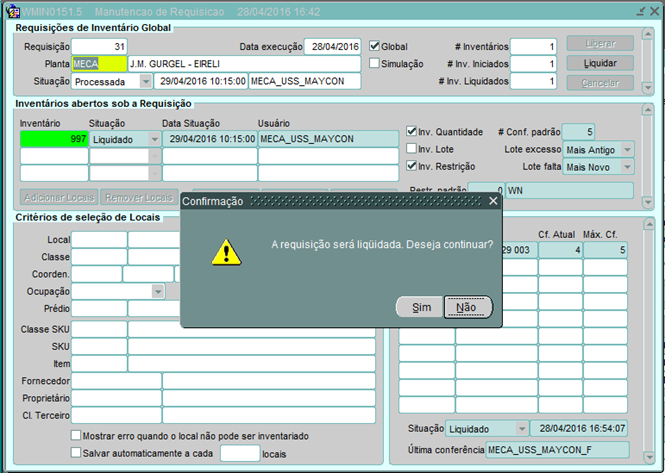Uncheck the Inv. Quantidade checkbox
665x473 pixels.
point(412,132)
